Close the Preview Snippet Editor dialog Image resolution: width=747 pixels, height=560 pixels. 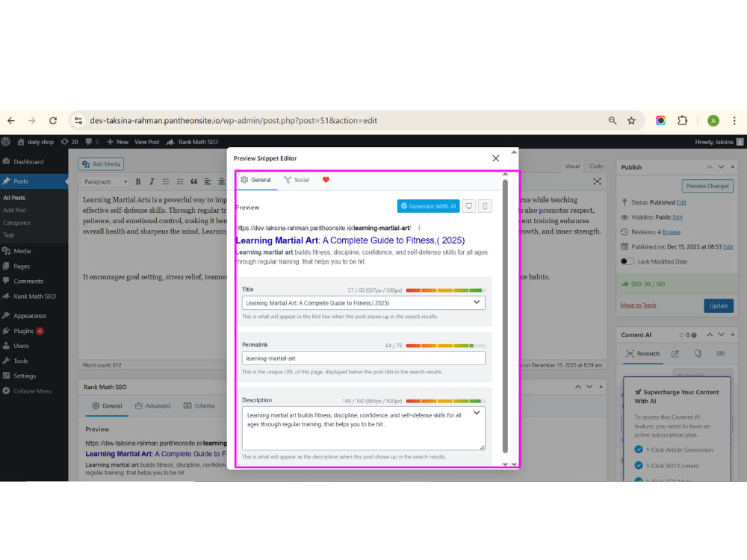(495, 158)
